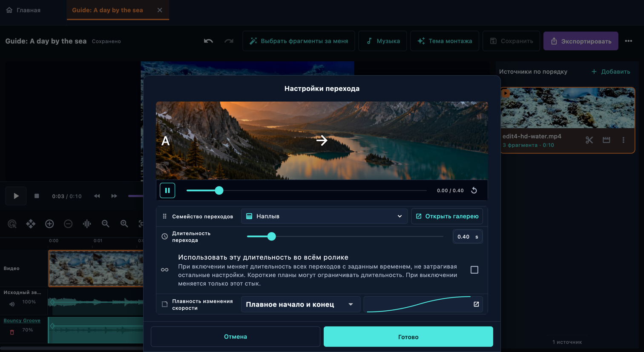Image resolution: width=644 pixels, height=352 pixels.
Task: Open the Наплыв transition family dropdown
Action: (x=324, y=216)
